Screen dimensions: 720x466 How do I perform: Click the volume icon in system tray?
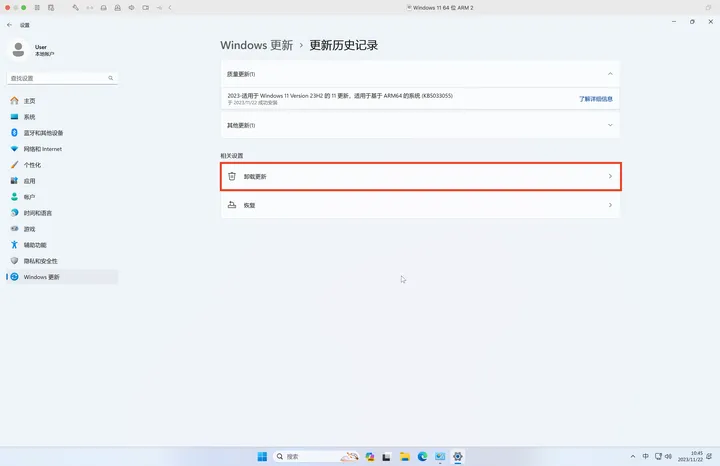click(x=669, y=456)
